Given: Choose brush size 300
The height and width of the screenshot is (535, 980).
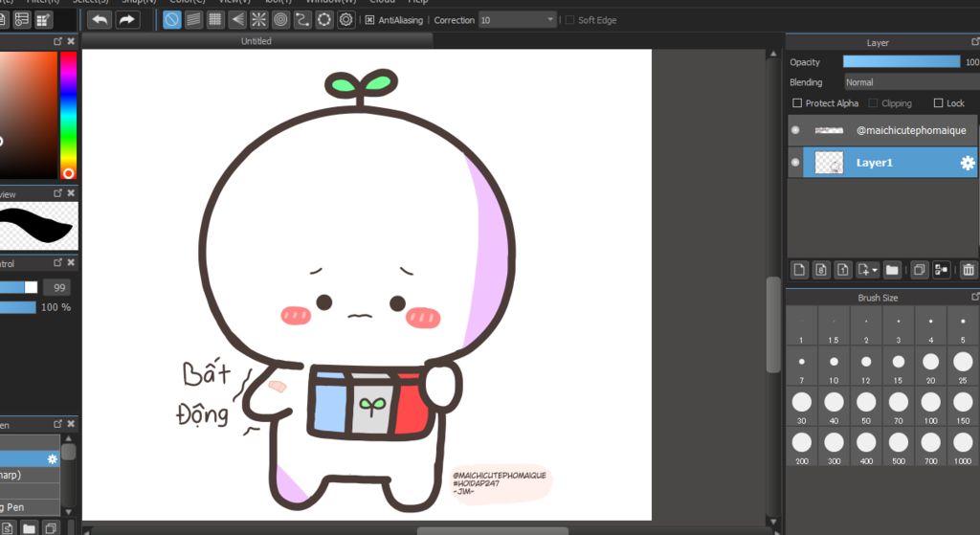Looking at the screenshot, I should click(x=834, y=448).
